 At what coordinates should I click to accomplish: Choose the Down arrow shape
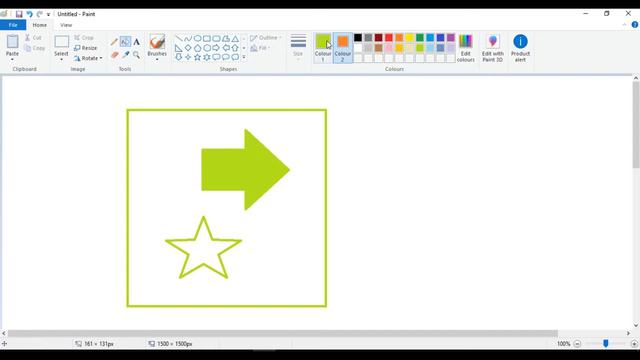click(x=179, y=58)
